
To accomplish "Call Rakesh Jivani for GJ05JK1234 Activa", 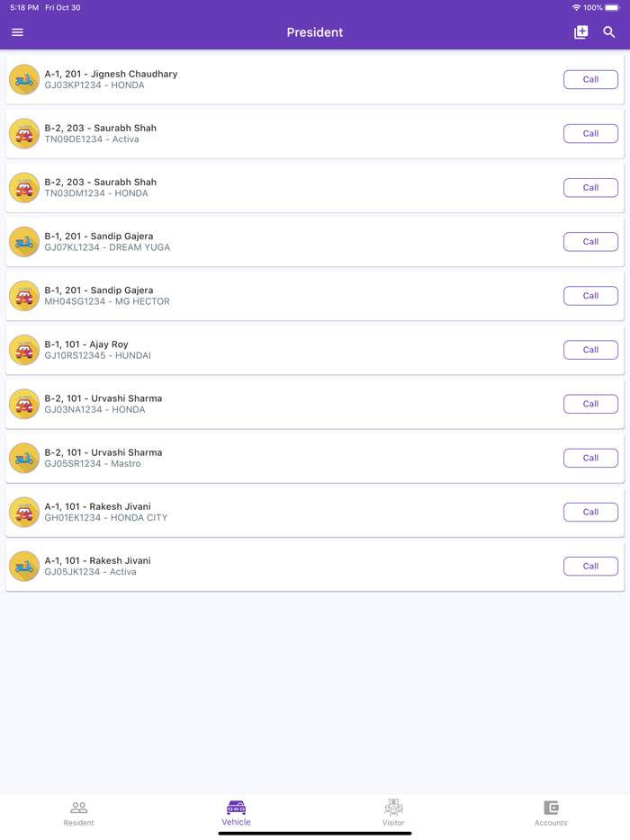I will (590, 566).
